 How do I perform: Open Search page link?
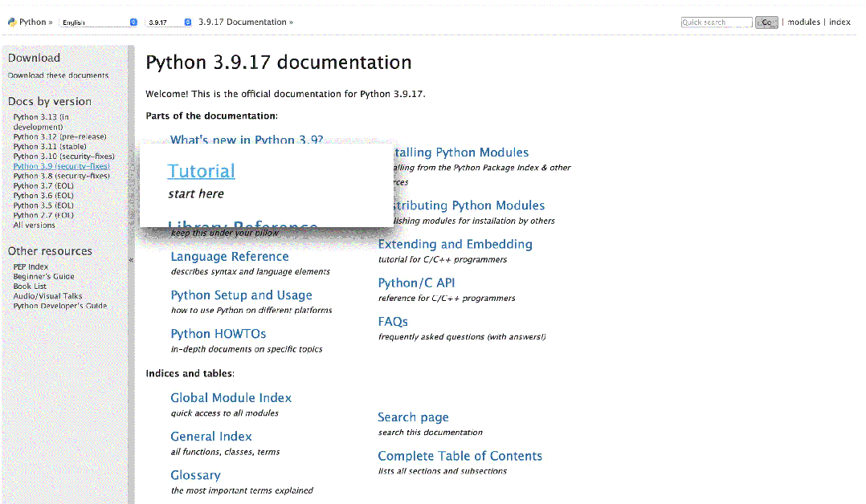(413, 417)
